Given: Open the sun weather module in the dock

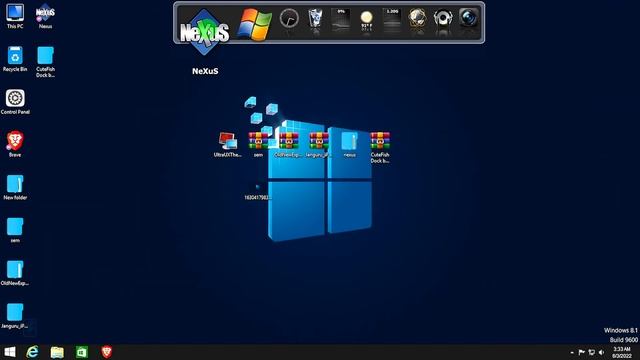Looking at the screenshot, I should [x=367, y=19].
